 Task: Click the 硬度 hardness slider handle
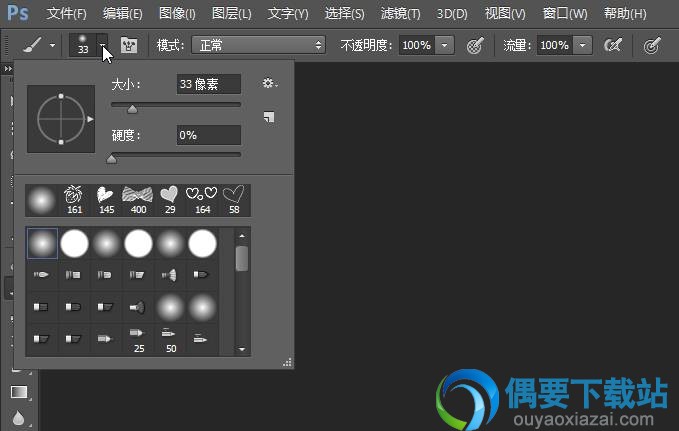coord(111,159)
